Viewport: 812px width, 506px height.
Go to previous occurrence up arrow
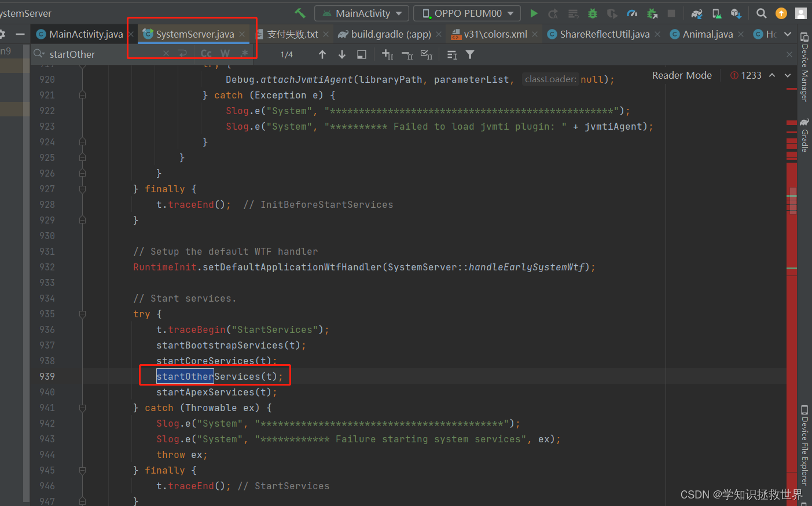[322, 54]
